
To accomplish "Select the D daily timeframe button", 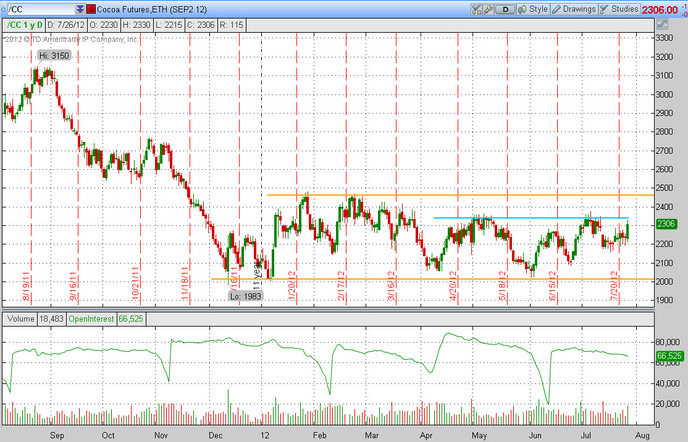I will coord(505,9).
